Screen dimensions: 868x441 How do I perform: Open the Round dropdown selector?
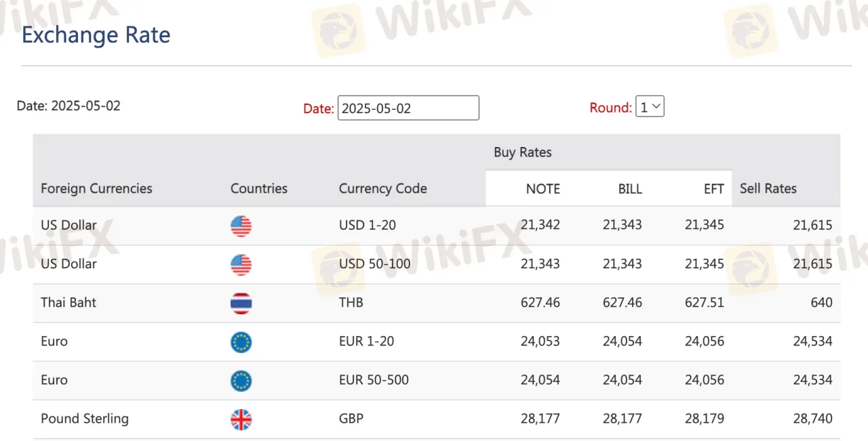650,107
